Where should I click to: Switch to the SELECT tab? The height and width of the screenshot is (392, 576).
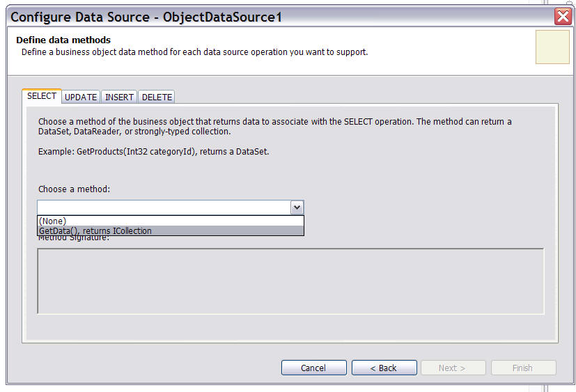pyautogui.click(x=42, y=96)
